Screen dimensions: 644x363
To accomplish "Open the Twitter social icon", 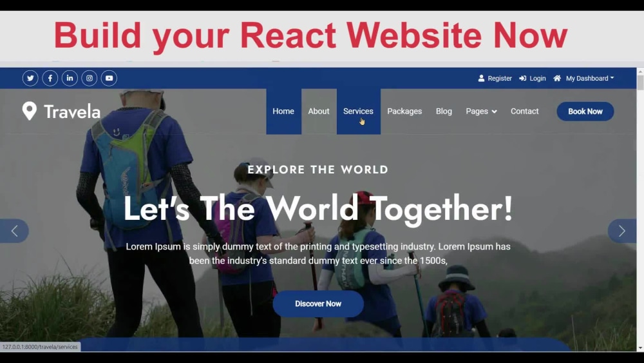I will 30,78.
